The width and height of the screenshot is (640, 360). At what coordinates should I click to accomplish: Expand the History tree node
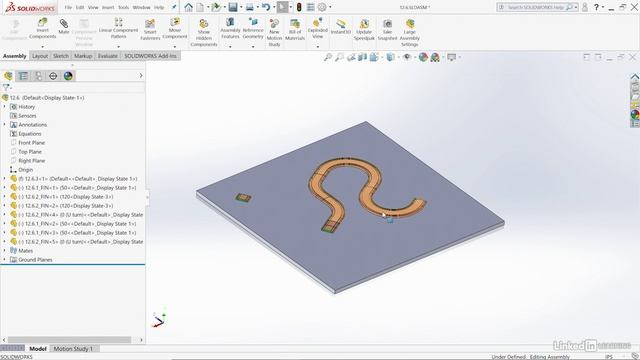pyautogui.click(x=4, y=107)
